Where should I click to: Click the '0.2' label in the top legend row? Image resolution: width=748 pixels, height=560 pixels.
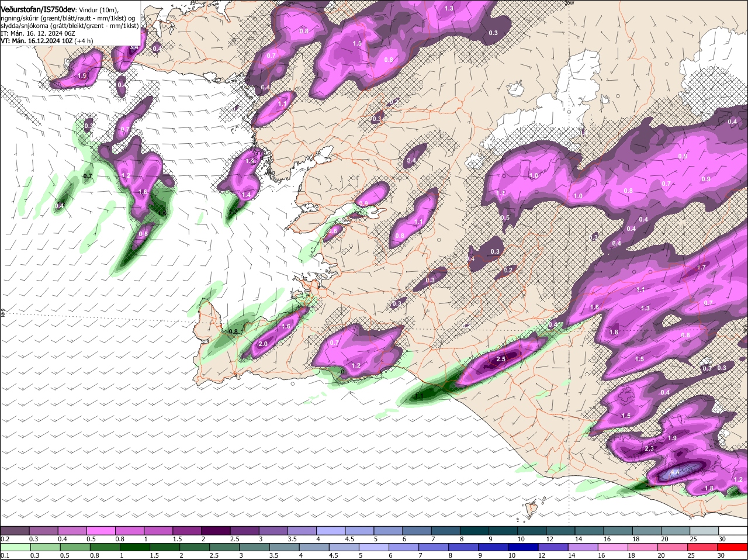coord(5,539)
